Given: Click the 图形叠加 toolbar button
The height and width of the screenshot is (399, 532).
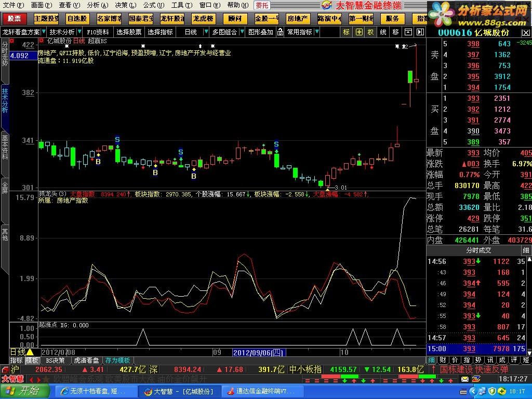Looking at the screenshot, I should click(261, 32).
